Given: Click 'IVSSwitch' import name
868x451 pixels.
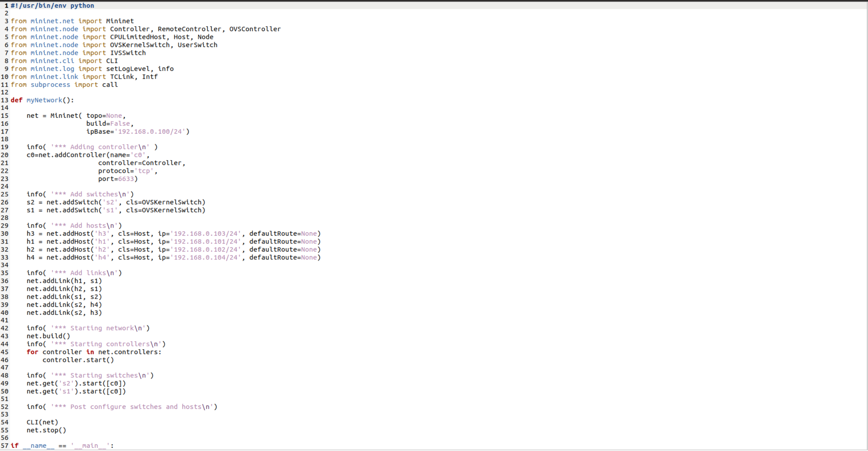Looking at the screenshot, I should (128, 53).
